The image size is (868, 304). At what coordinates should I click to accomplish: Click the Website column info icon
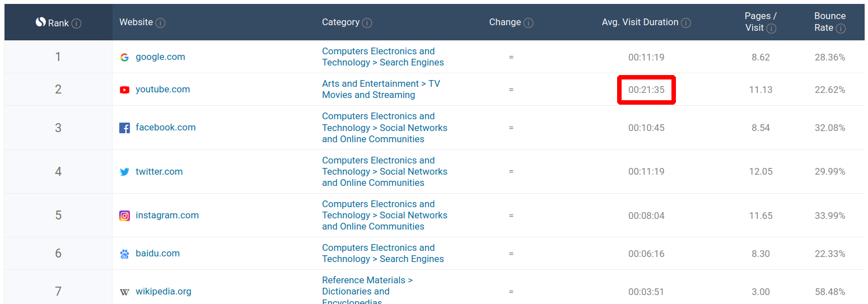pyautogui.click(x=160, y=23)
